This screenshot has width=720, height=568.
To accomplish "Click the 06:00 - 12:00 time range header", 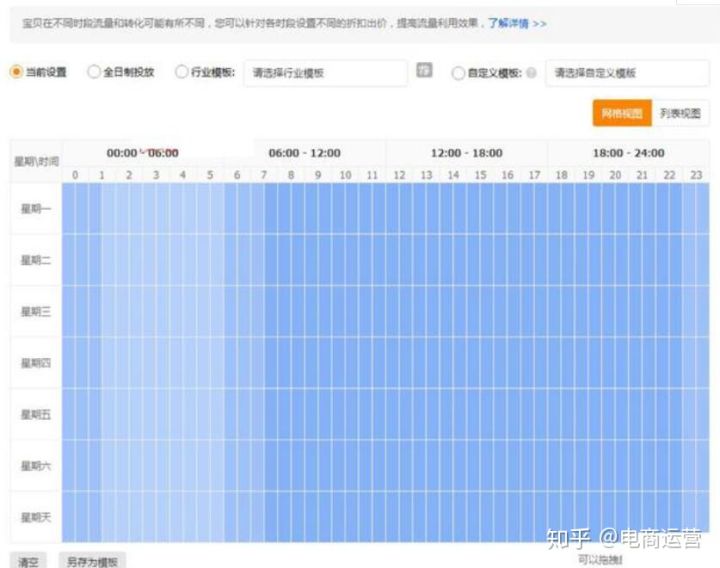I will [304, 153].
